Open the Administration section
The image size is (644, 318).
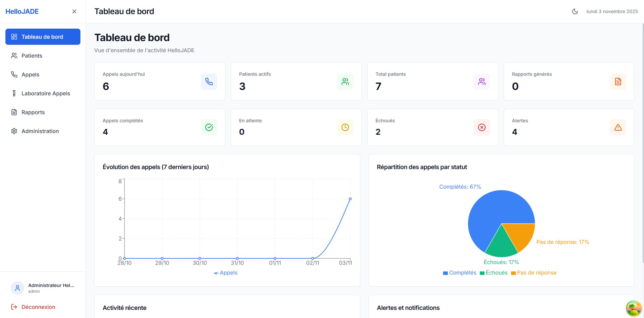coord(40,131)
